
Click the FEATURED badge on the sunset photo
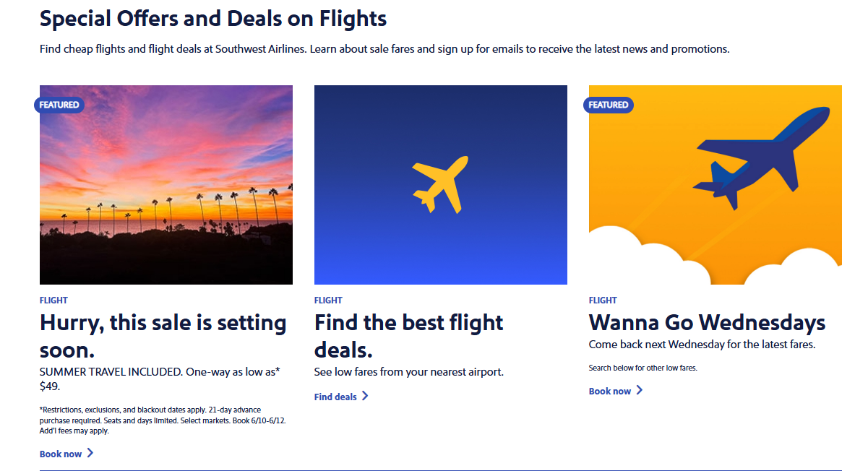(59, 105)
